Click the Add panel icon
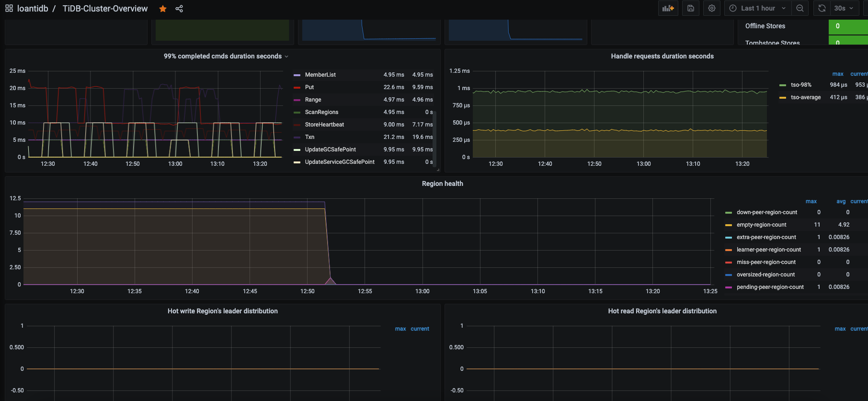Screen dimensions: 868x401 668,8
